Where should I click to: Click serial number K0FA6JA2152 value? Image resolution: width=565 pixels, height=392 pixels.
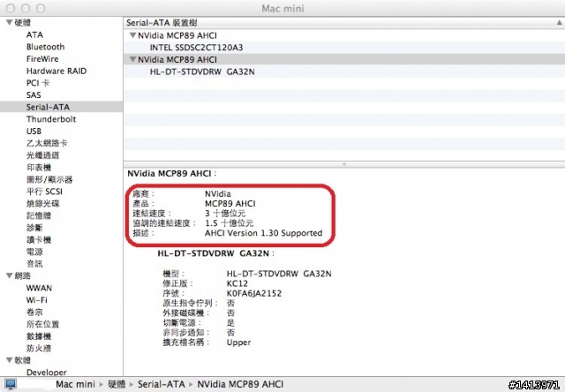[254, 293]
